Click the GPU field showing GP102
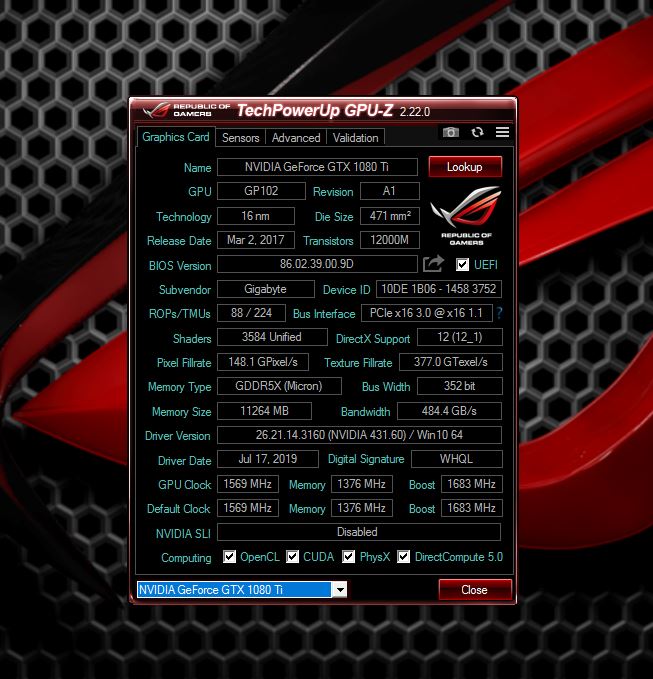 click(261, 191)
